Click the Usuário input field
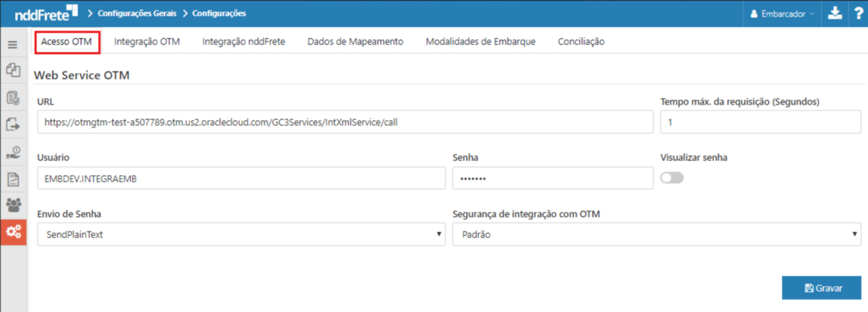 tap(241, 178)
